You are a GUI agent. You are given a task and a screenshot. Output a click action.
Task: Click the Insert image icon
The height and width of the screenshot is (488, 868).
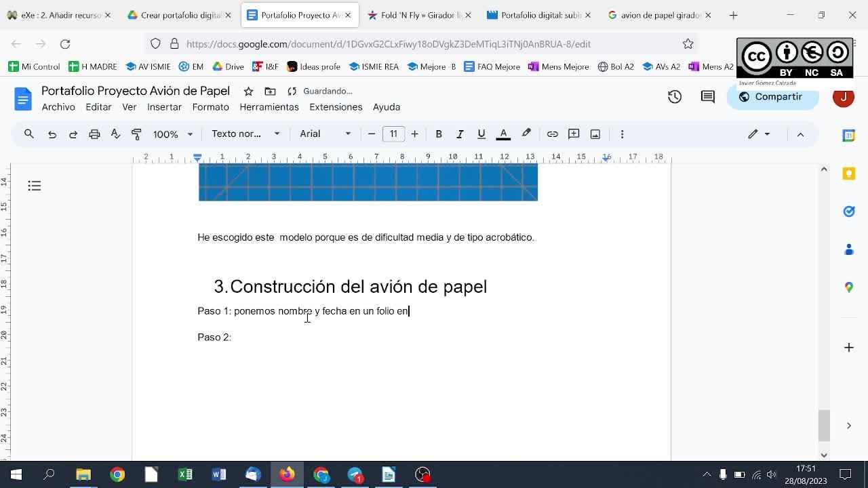(x=595, y=134)
